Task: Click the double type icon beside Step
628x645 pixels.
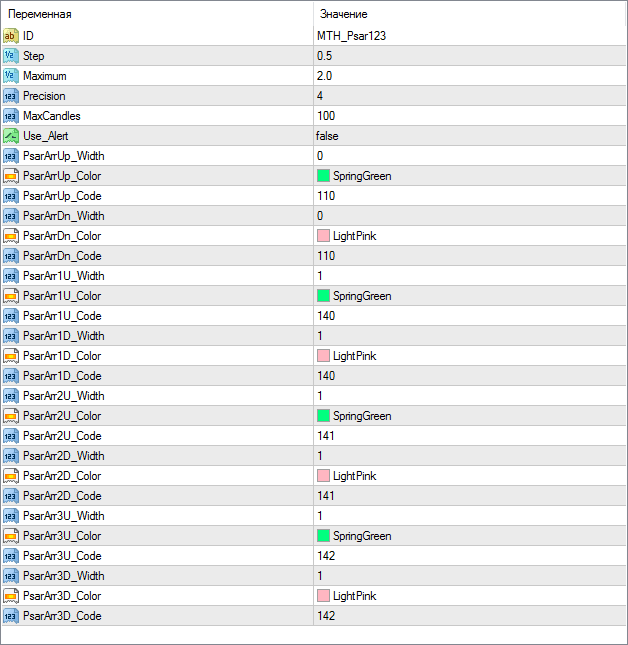Action: [11, 56]
